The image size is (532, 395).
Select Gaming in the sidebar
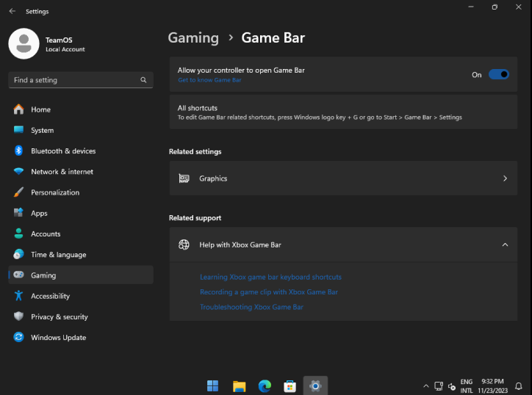pos(81,275)
